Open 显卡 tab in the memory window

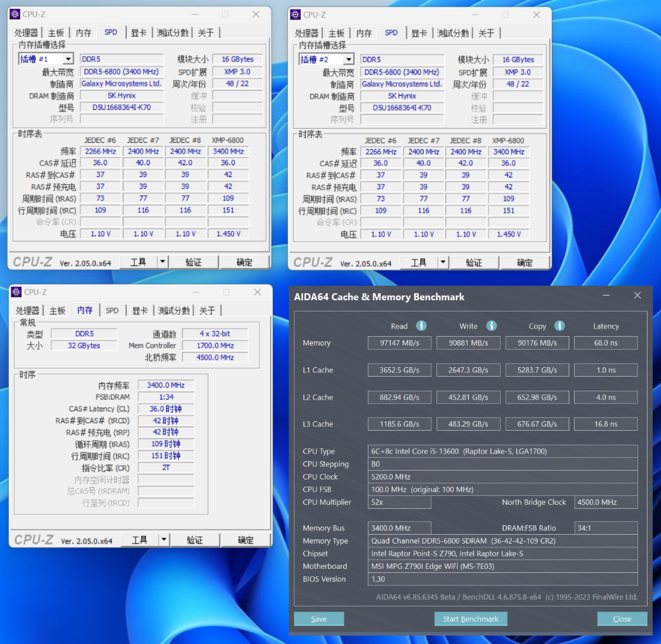pyautogui.click(x=140, y=311)
